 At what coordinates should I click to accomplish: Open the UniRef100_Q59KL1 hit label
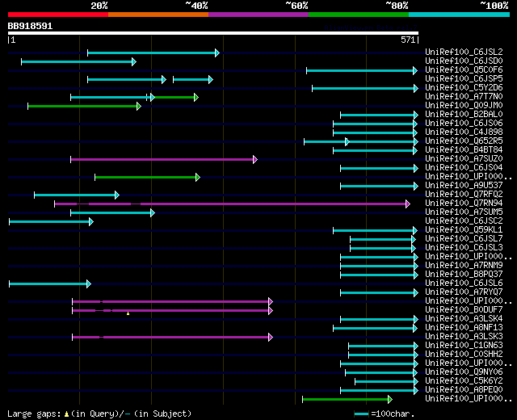[464, 229]
